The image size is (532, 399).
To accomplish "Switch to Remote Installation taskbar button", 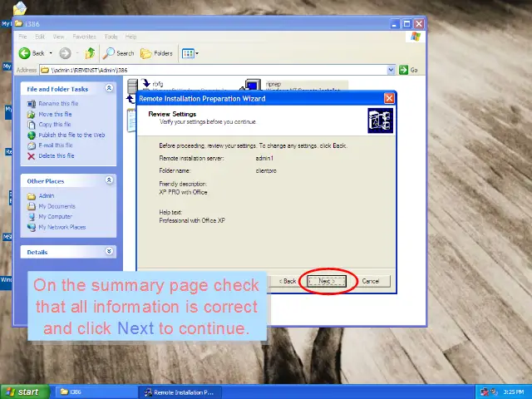I will pos(180,392).
